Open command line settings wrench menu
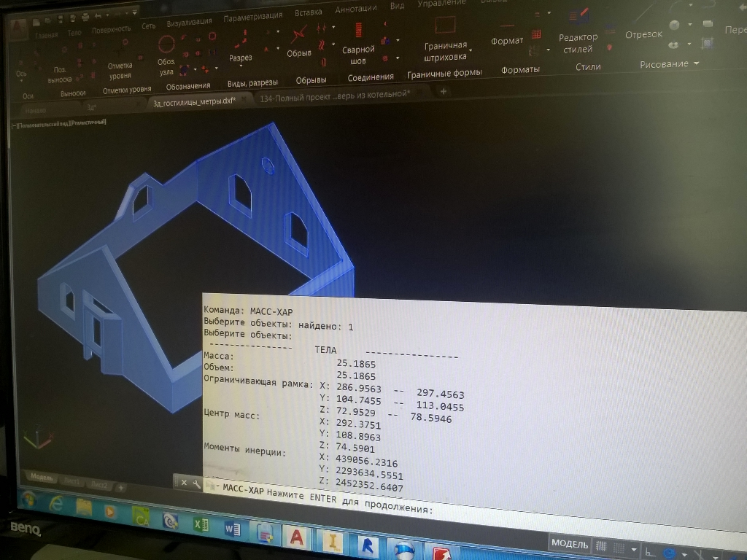 pyautogui.click(x=196, y=483)
